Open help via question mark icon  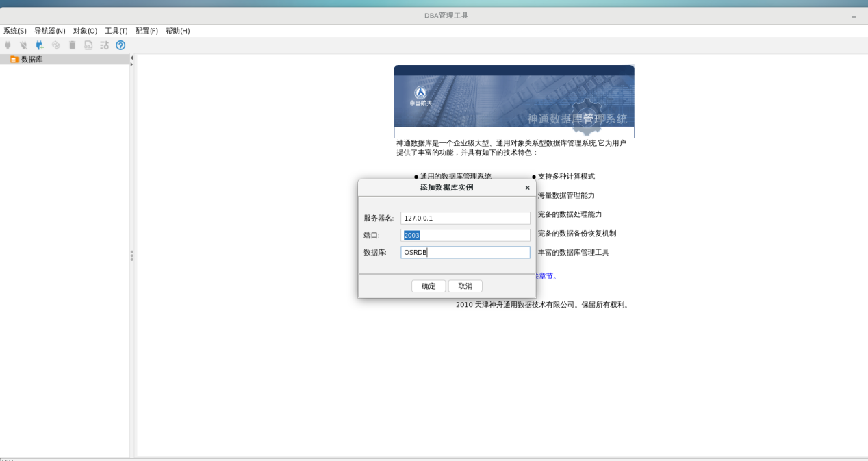(x=120, y=45)
